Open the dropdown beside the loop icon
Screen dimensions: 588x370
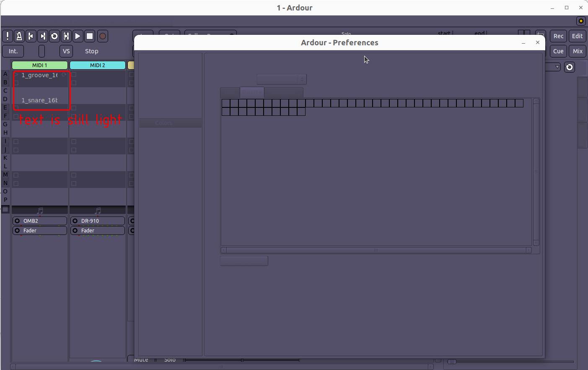(553, 67)
